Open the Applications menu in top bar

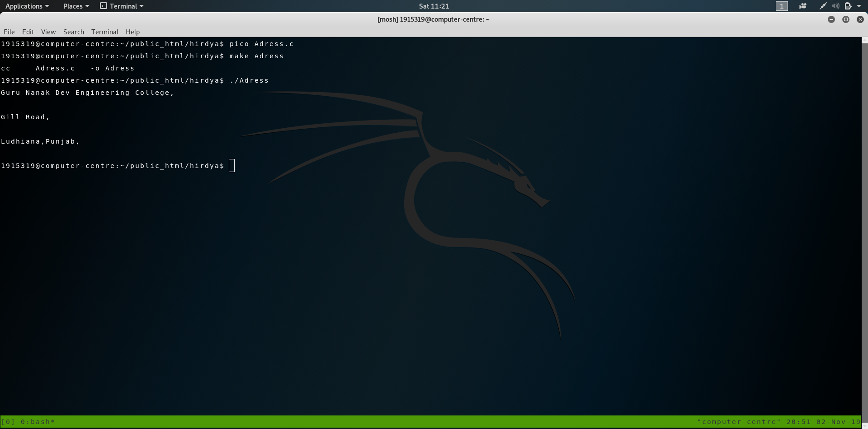(27, 6)
